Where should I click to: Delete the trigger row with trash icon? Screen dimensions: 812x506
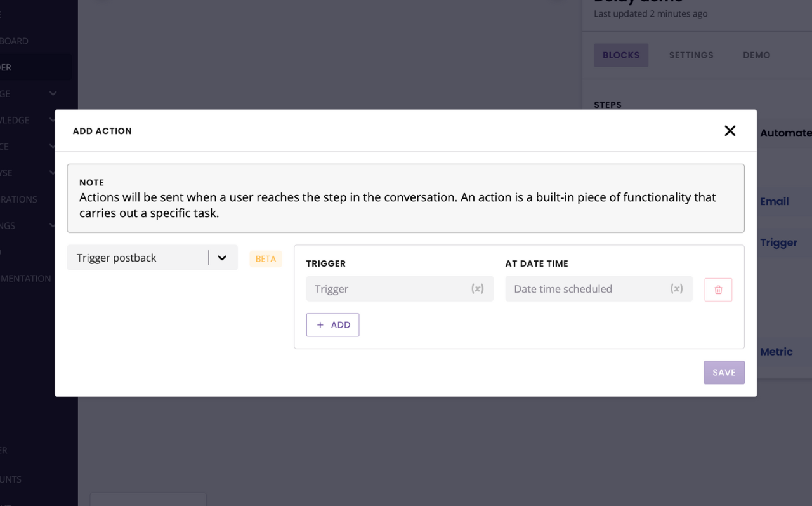pyautogui.click(x=718, y=290)
